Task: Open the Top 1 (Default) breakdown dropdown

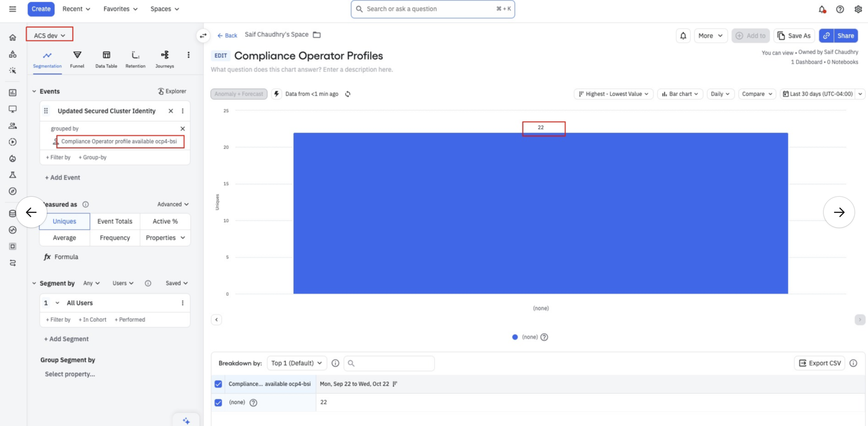Action: click(297, 363)
